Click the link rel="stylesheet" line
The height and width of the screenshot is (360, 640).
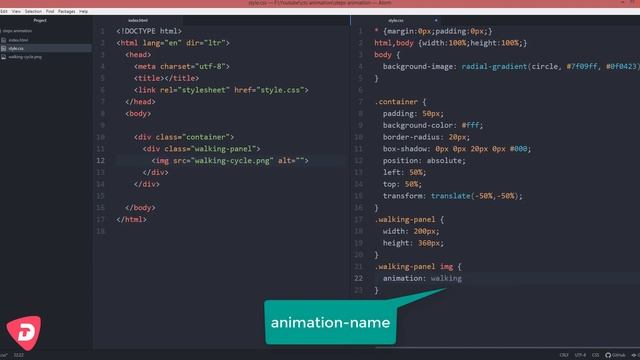point(221,90)
